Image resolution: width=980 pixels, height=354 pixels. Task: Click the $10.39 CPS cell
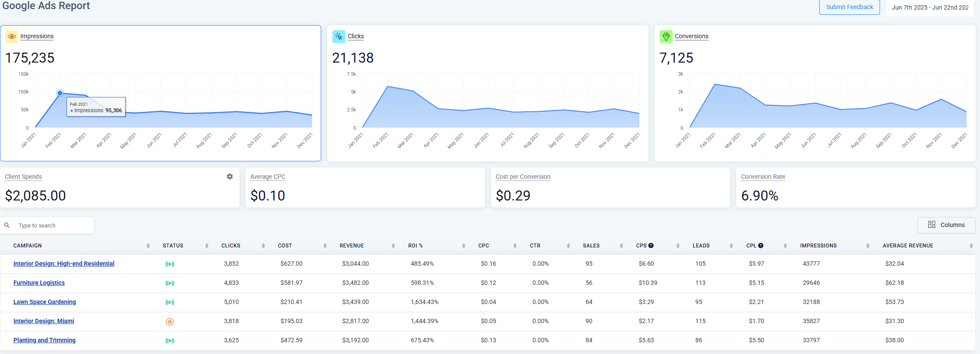(648, 283)
